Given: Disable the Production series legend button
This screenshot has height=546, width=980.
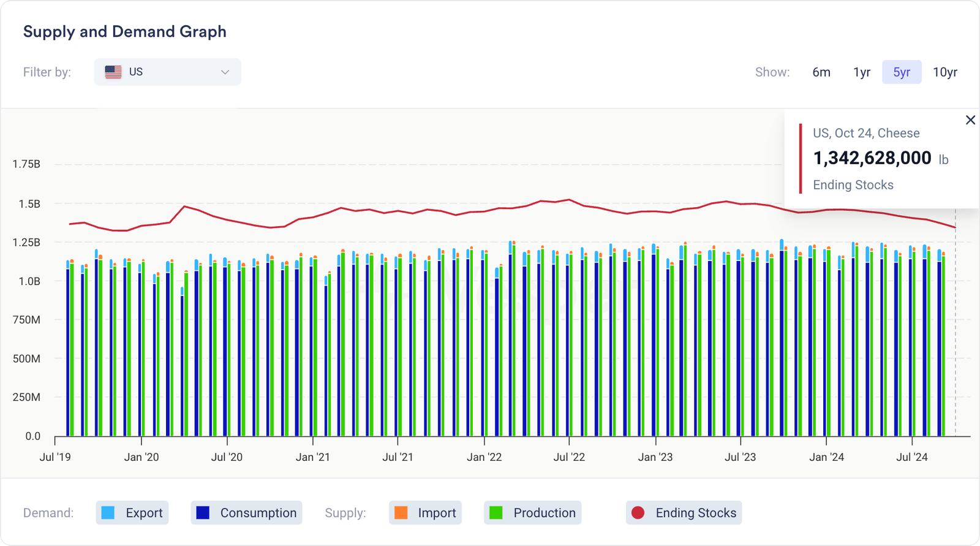Looking at the screenshot, I should (x=532, y=513).
